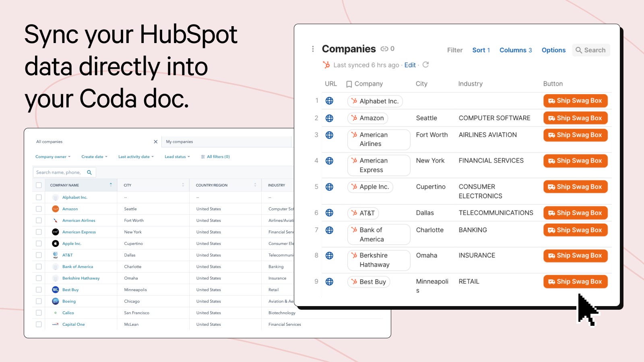This screenshot has width=644, height=362.
Task: Sort HubSpot list by Company Name arrows
Action: 111,185
